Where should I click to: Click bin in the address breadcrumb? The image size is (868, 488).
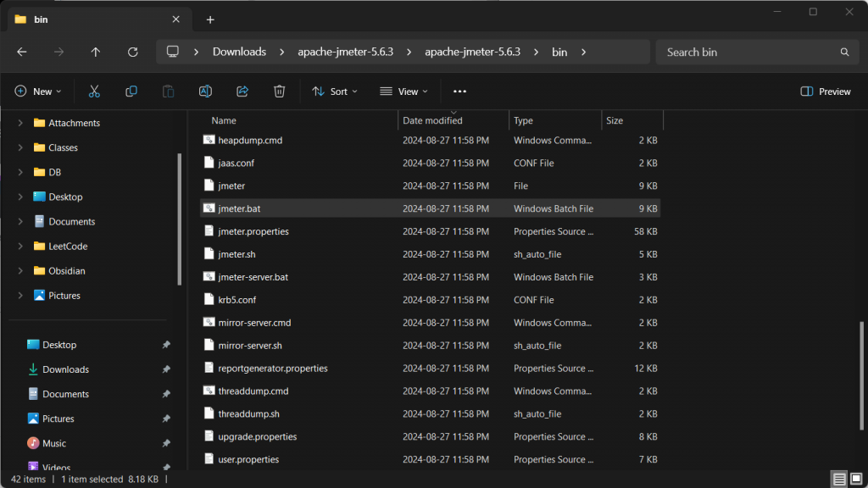pos(559,52)
